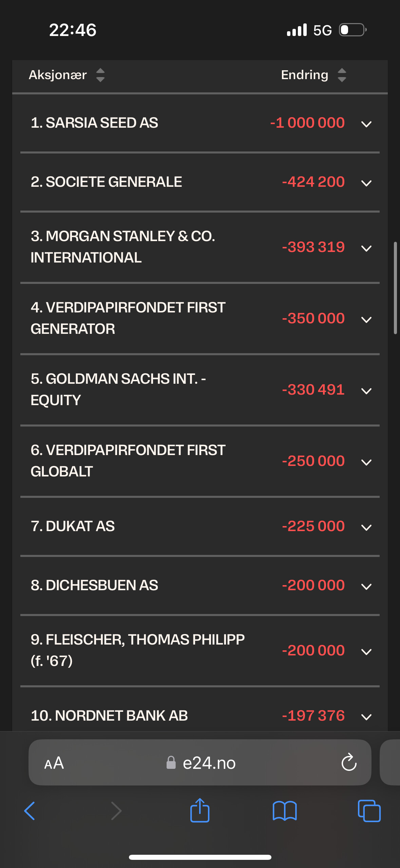The image size is (400, 868).
Task: Click the page scrollbar indicator
Action: 395,288
